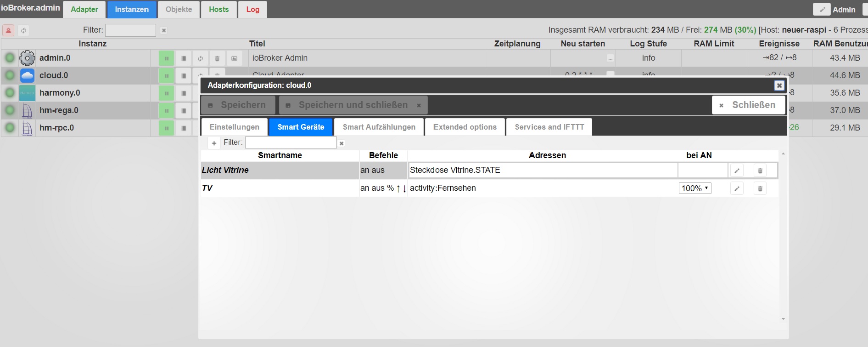Click the red expert mode icon
Image resolution: width=868 pixels, height=347 pixels.
8,30
